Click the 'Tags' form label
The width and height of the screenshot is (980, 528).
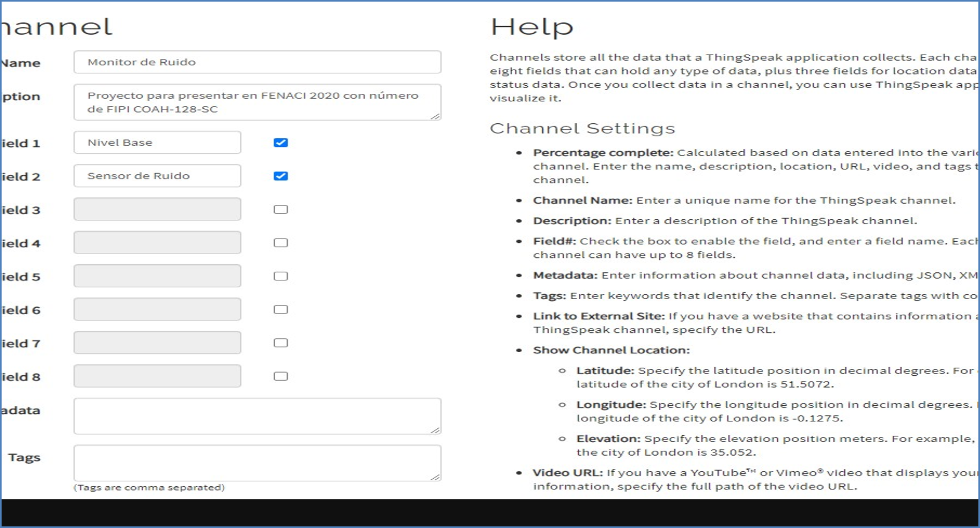click(x=24, y=458)
